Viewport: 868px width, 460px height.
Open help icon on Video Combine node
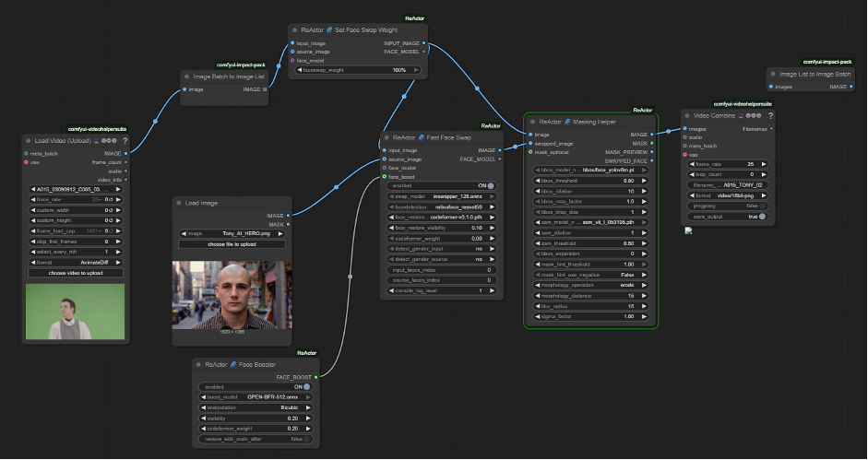tap(770, 116)
